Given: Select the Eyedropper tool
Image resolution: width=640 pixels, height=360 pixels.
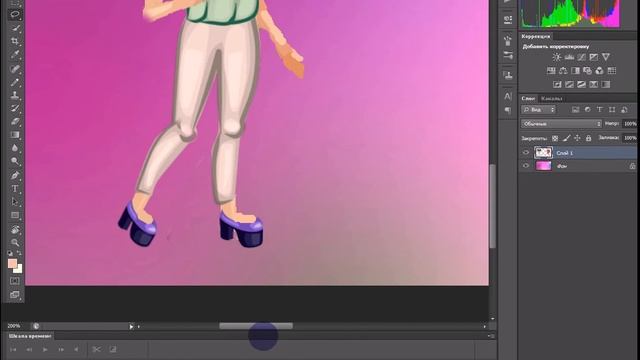Looking at the screenshot, I should coord(15,55).
